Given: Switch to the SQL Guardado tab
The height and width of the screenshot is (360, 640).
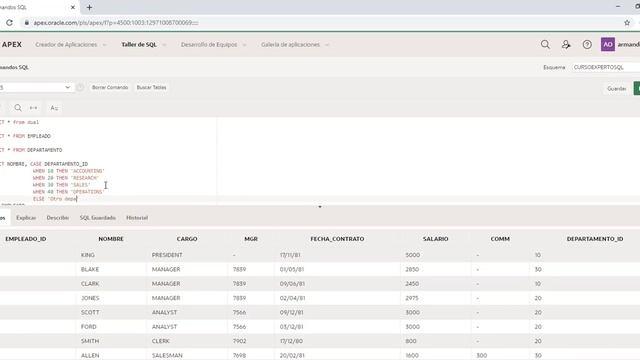Looking at the screenshot, I should [98, 218].
